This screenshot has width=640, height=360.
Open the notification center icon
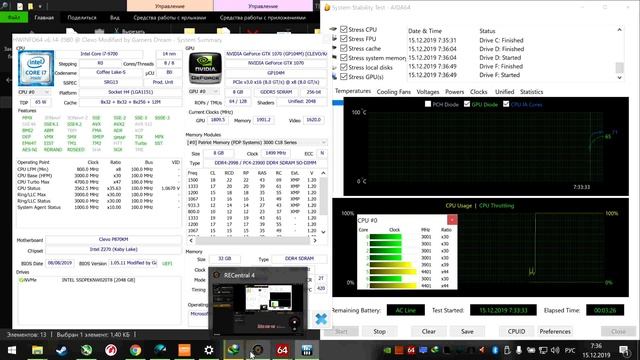[x=624, y=350]
